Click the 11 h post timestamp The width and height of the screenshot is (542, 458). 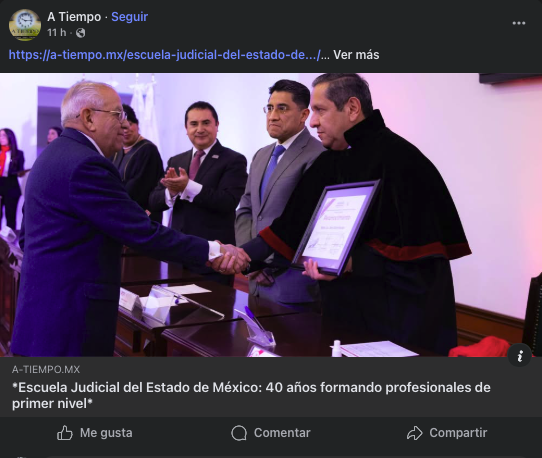click(57, 32)
